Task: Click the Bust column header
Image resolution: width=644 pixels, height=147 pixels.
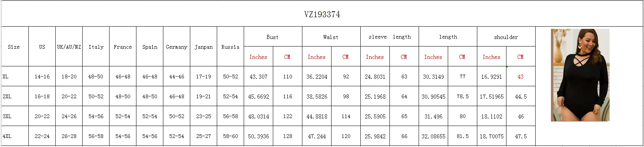Action: coord(273,37)
